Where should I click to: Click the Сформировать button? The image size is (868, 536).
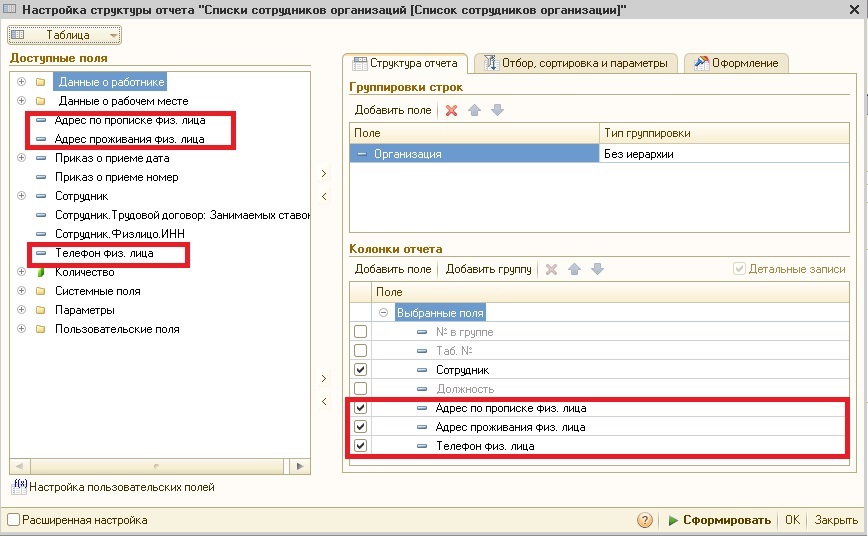(719, 520)
